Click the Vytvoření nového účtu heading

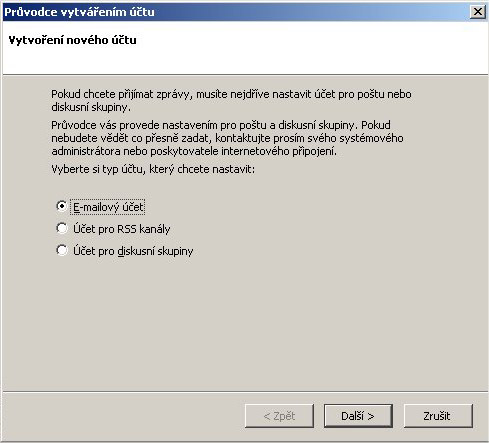coord(72,40)
